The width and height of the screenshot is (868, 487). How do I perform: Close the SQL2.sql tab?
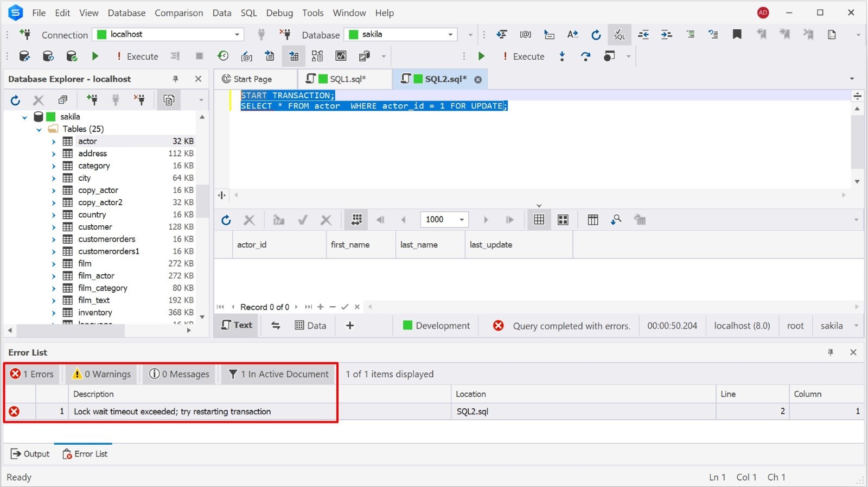(x=478, y=80)
